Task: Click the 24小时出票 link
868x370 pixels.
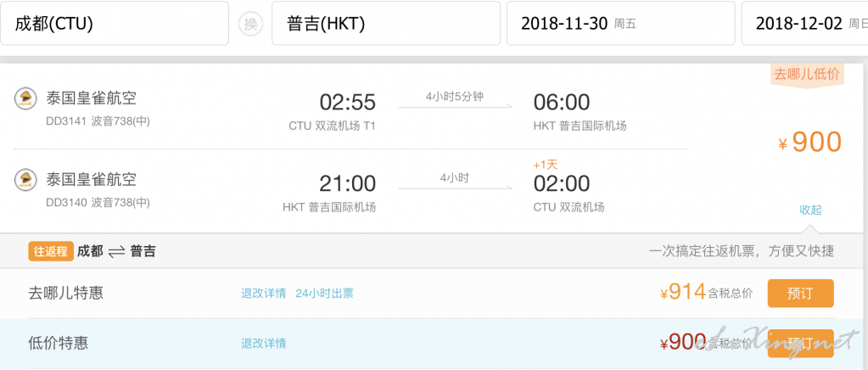Action: click(324, 294)
